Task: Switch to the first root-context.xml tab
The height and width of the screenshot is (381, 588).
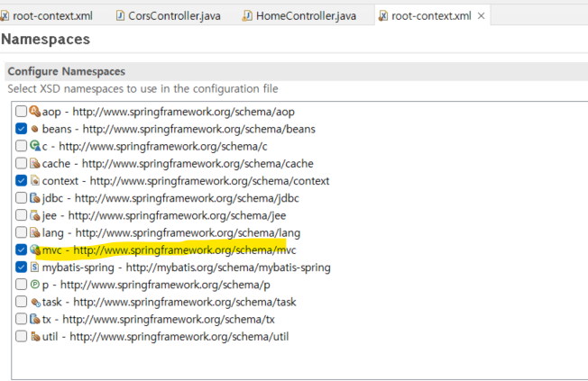Action: [x=52, y=15]
